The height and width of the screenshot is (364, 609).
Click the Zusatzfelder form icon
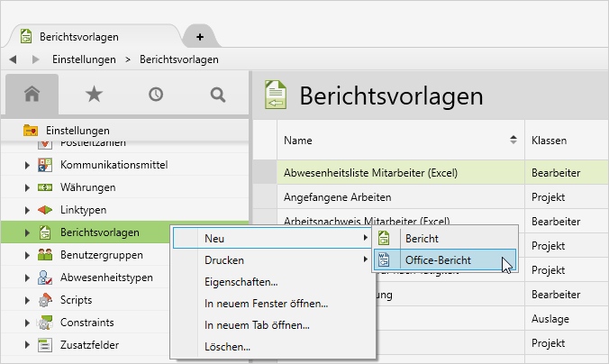45,345
